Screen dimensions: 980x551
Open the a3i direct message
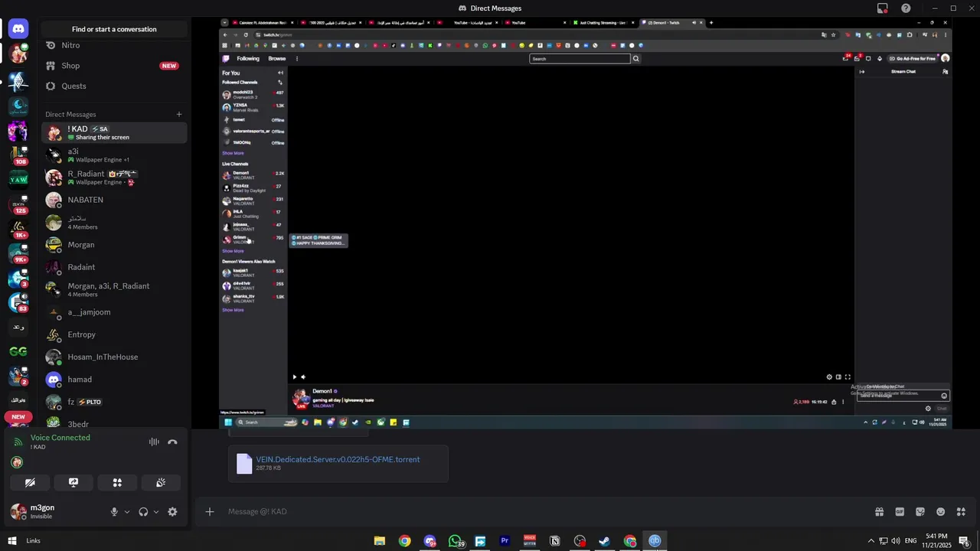114,155
